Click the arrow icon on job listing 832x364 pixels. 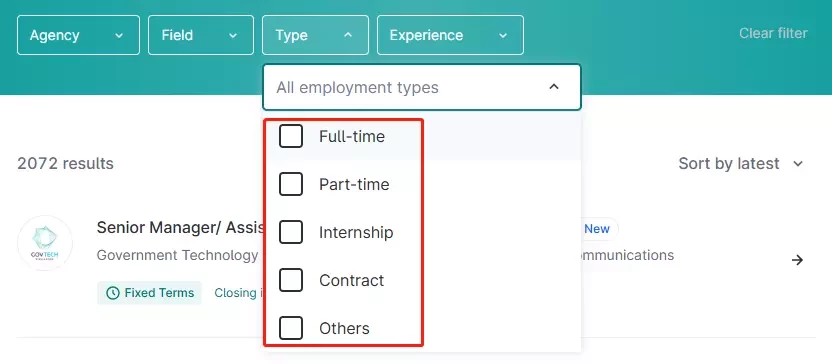(797, 260)
